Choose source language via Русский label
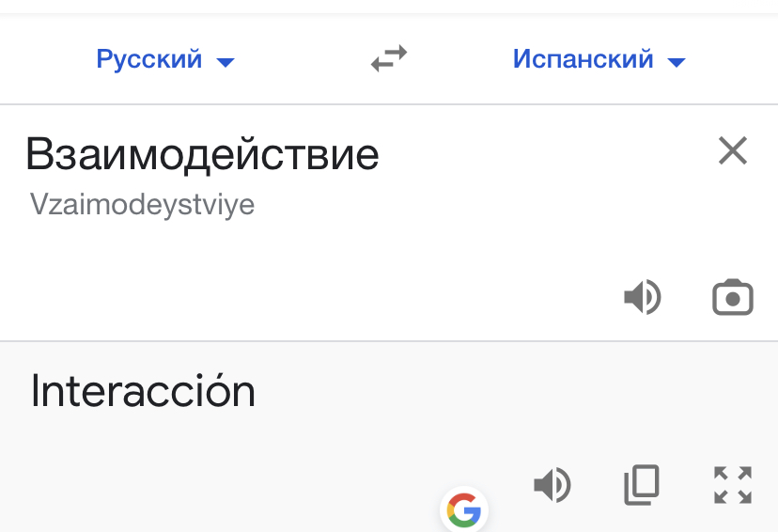Screen dimensions: 778x532 click(149, 59)
